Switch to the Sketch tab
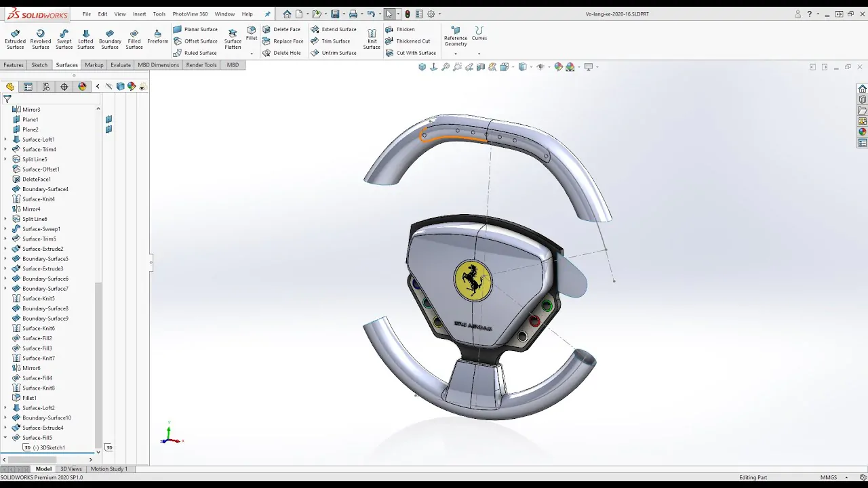 [39, 65]
